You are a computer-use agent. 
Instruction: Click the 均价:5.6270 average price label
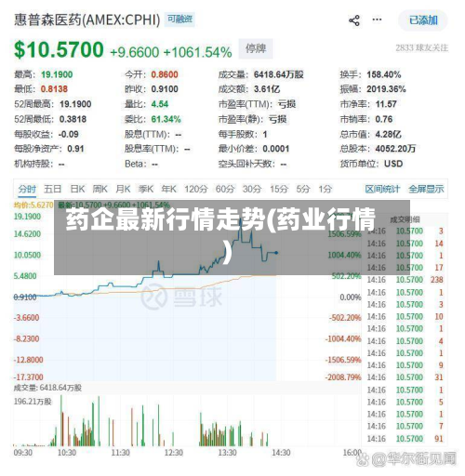tap(33, 205)
